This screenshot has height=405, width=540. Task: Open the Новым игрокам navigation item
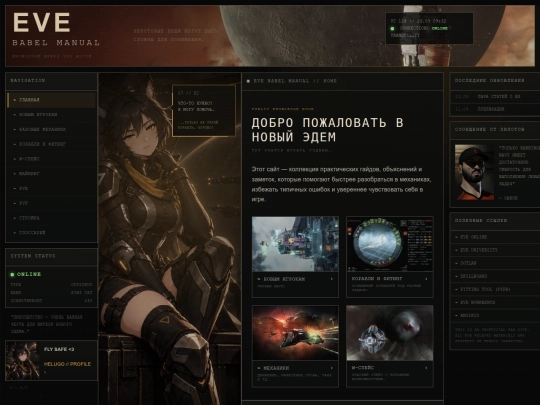click(51, 115)
